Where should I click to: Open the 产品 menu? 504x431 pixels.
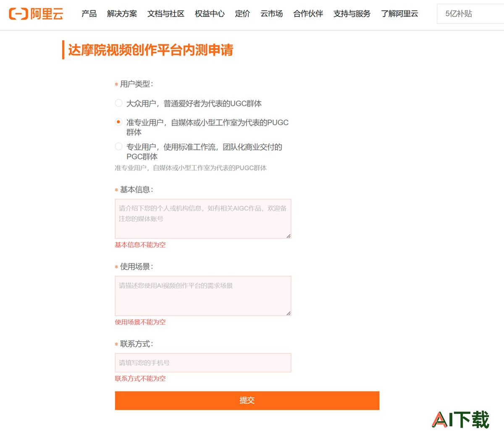coord(89,14)
